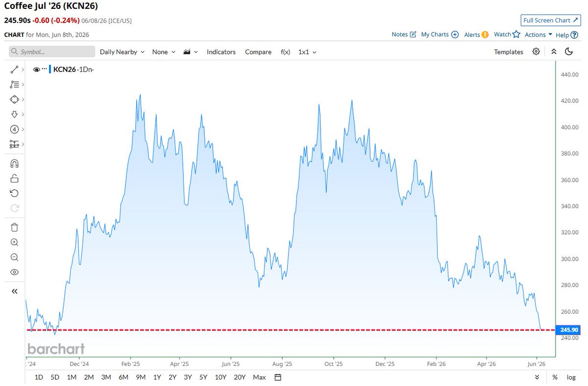
Task: Select the 1D time range
Action: click(39, 377)
